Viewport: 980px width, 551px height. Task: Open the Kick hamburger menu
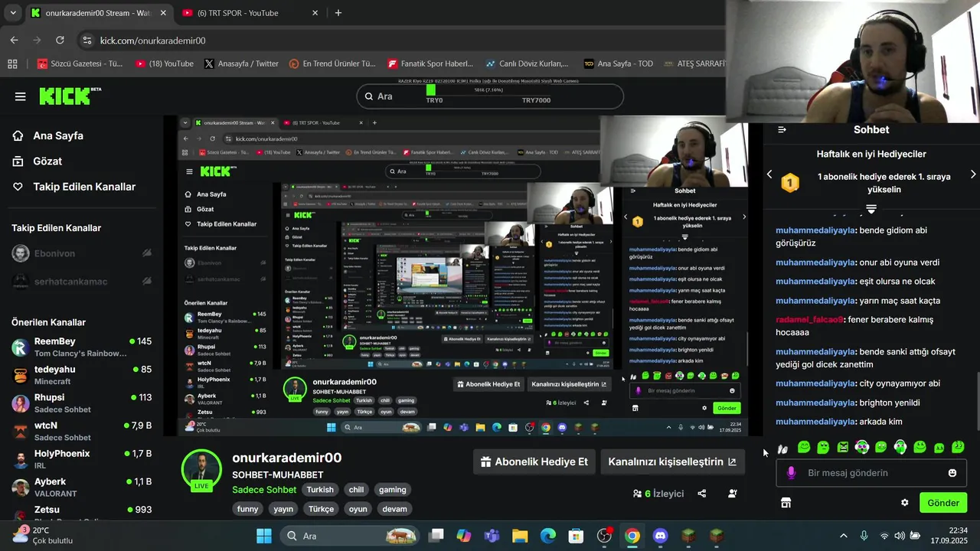pos(20,96)
